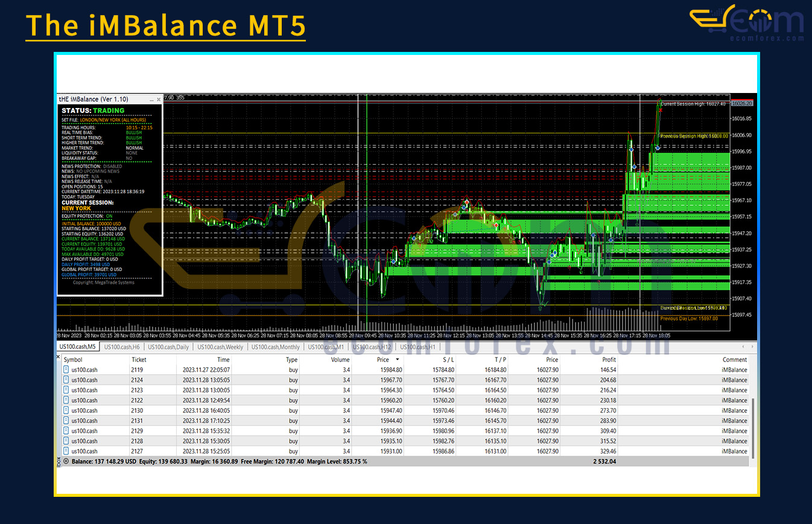
Task: Switch to the US100.cash,M5 chart tab
Action: click(77, 347)
